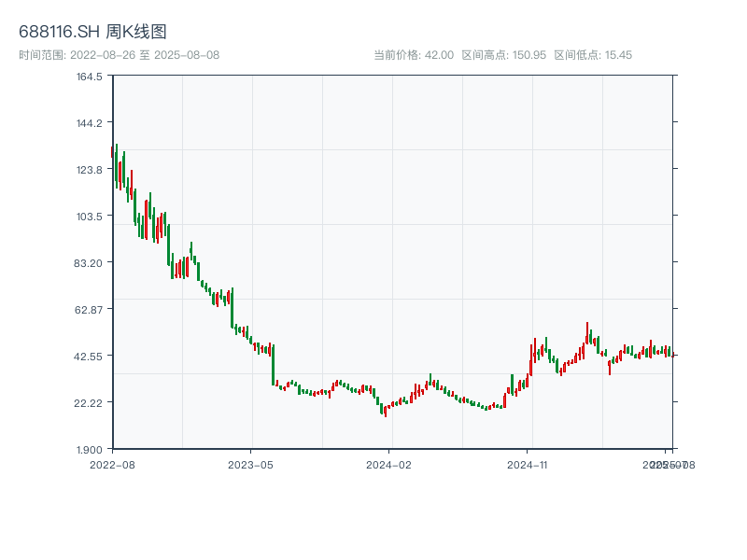Click the 42.55 y-axis price label
Screen dimensions: 747x560
click(x=90, y=357)
